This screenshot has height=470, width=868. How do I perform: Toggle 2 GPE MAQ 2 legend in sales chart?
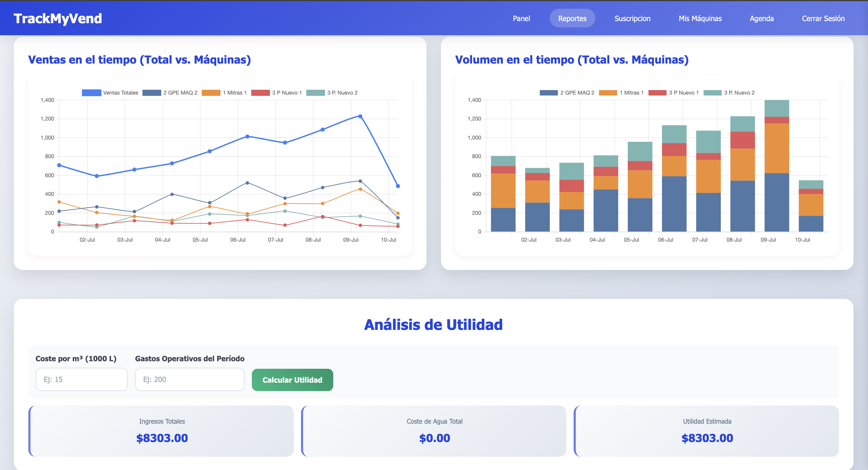tap(170, 92)
